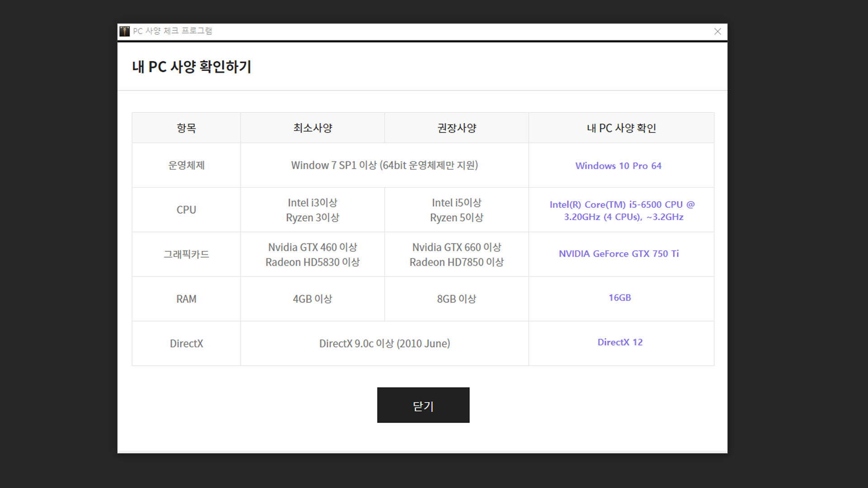Click the 최소사양 column header
868x488 pixels.
coord(312,128)
